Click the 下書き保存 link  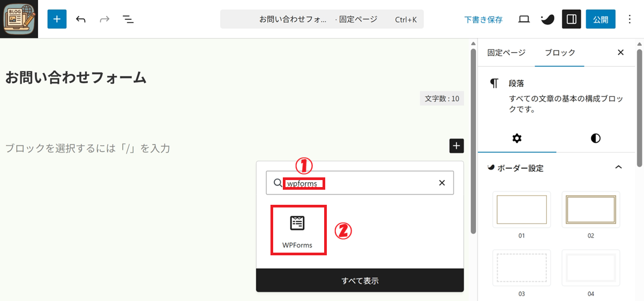coord(483,19)
